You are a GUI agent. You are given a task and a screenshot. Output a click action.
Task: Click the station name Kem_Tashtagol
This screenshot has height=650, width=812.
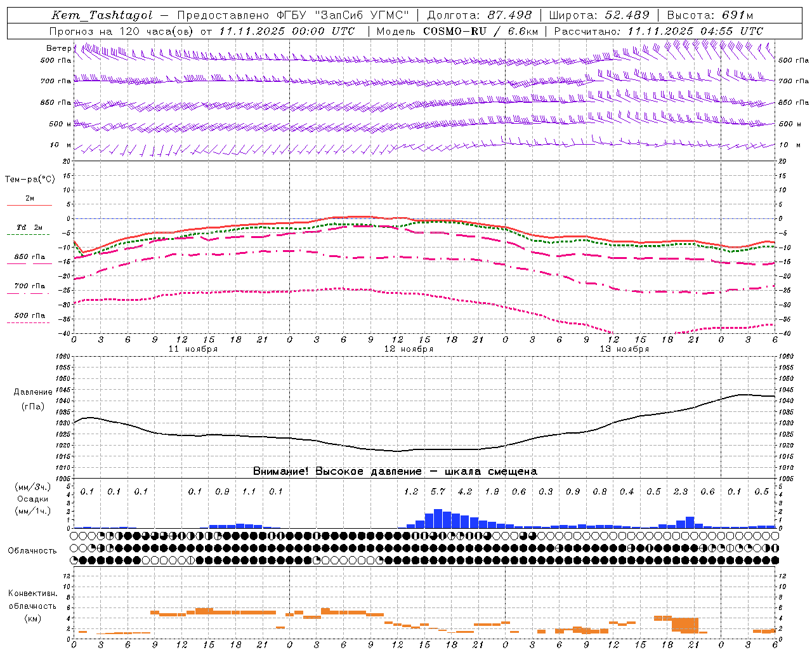102,15
